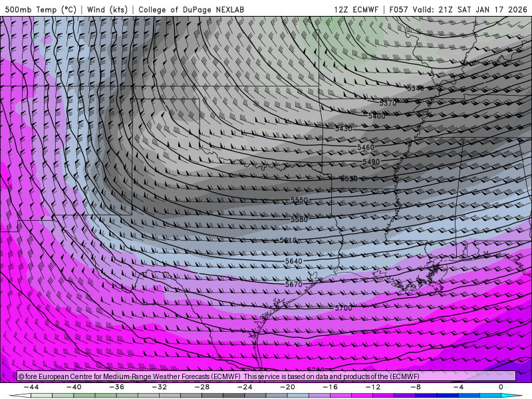Click the -36 color scale label

[116, 387]
